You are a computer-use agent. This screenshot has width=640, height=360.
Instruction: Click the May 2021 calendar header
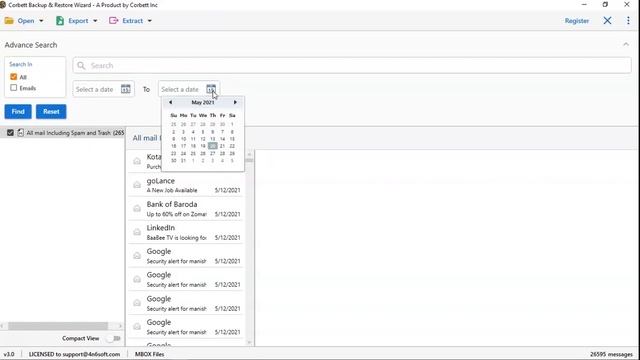(203, 102)
